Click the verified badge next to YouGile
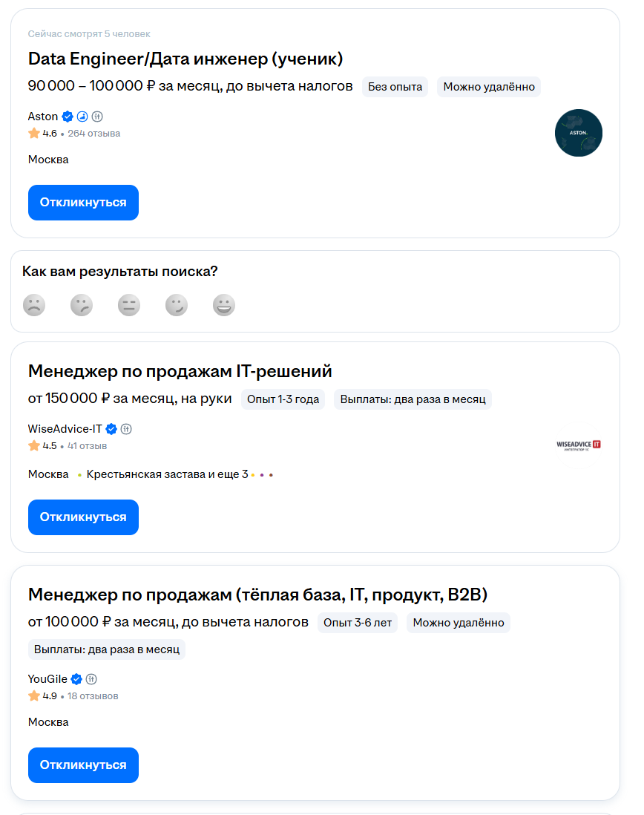 coord(76,679)
